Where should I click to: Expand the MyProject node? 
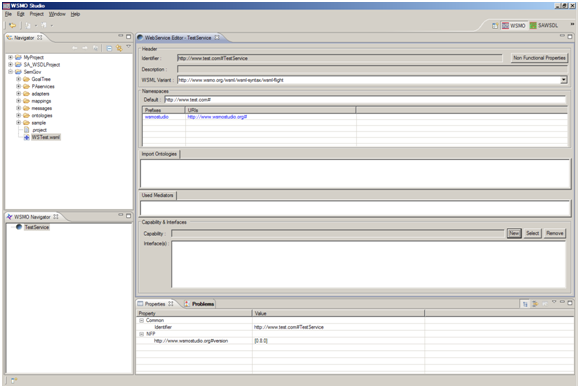[x=10, y=57]
